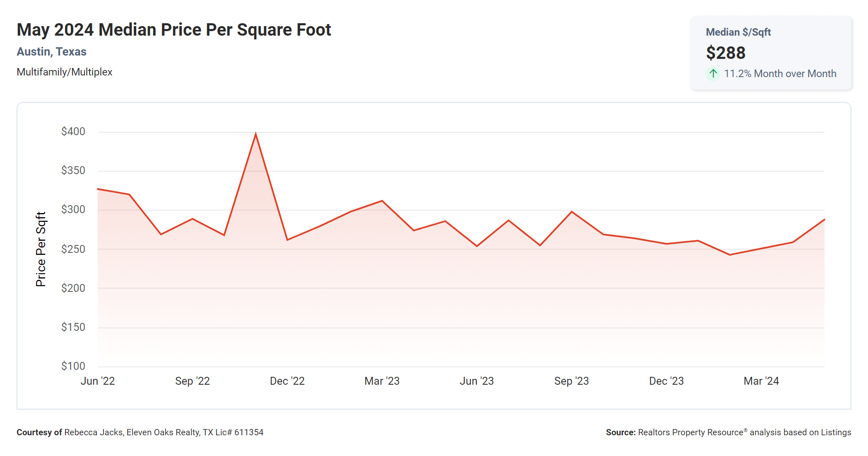Click the Jun '22 axis label
868x456 pixels.
(x=98, y=381)
